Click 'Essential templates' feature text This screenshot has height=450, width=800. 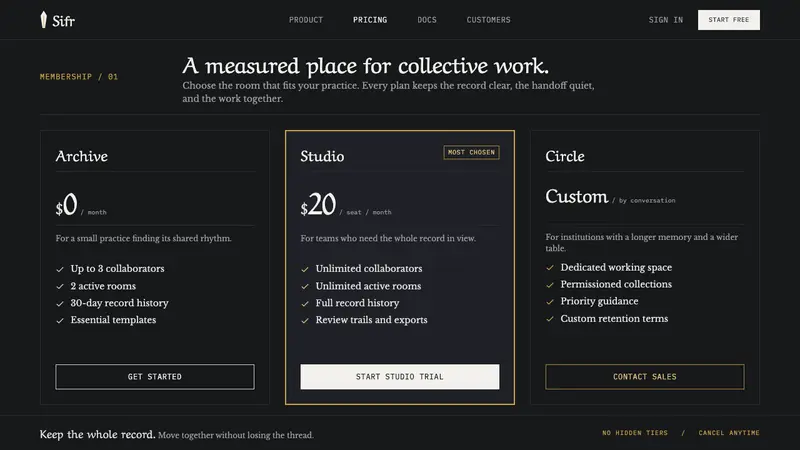tap(113, 320)
